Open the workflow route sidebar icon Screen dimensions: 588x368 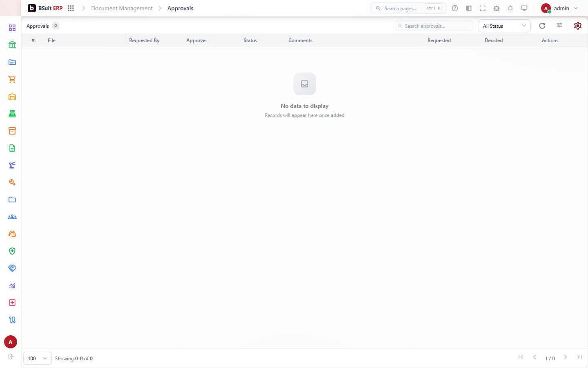pyautogui.click(x=12, y=320)
